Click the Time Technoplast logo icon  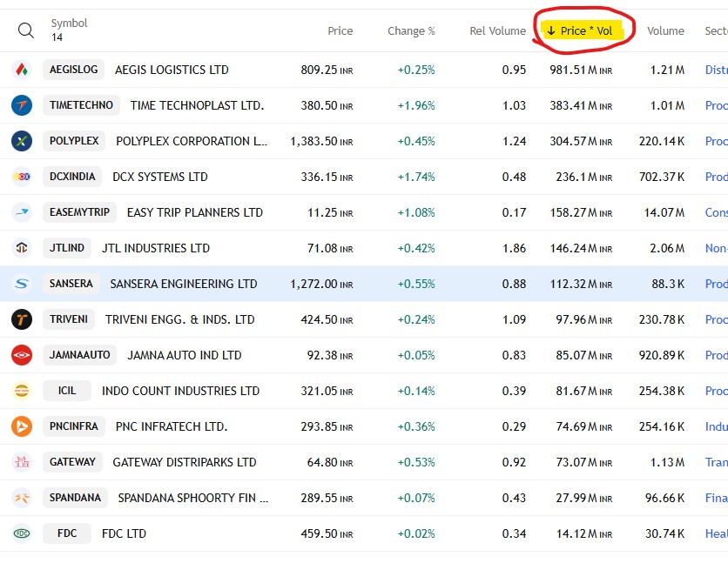coord(22,105)
